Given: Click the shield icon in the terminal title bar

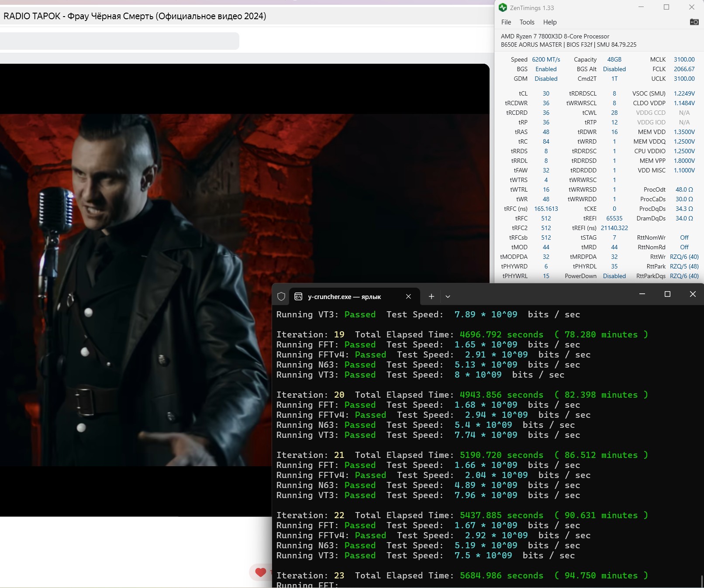Looking at the screenshot, I should point(281,296).
